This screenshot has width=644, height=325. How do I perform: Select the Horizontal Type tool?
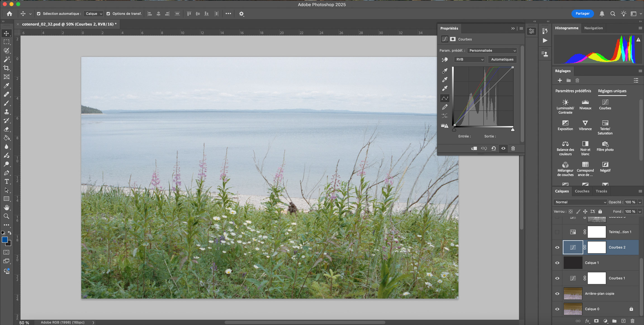6,181
